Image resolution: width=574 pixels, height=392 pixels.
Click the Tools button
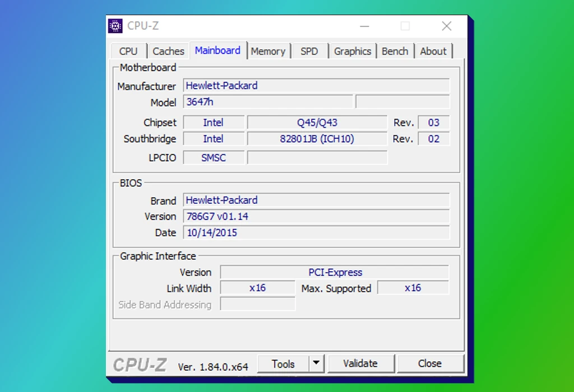283,364
